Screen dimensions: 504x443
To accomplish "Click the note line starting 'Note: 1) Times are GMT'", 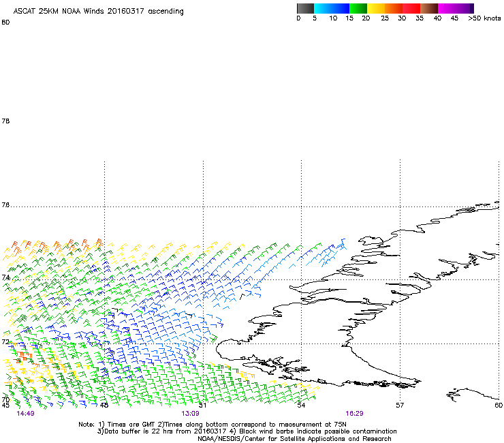I will click(x=212, y=425).
